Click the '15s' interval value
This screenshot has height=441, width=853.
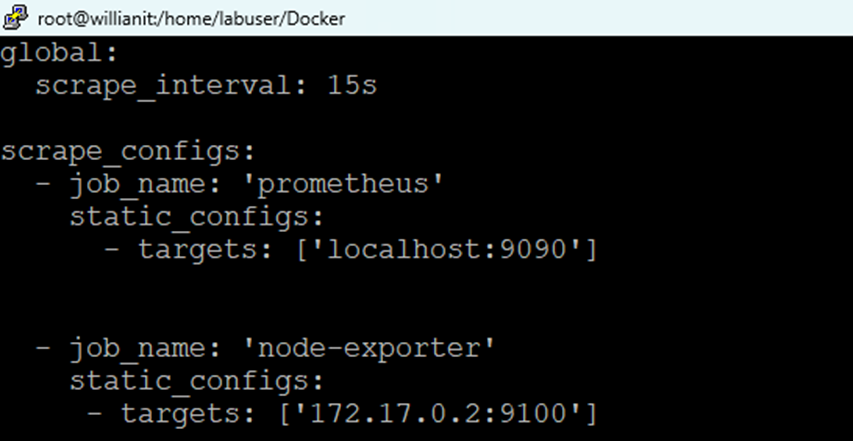[x=352, y=86]
